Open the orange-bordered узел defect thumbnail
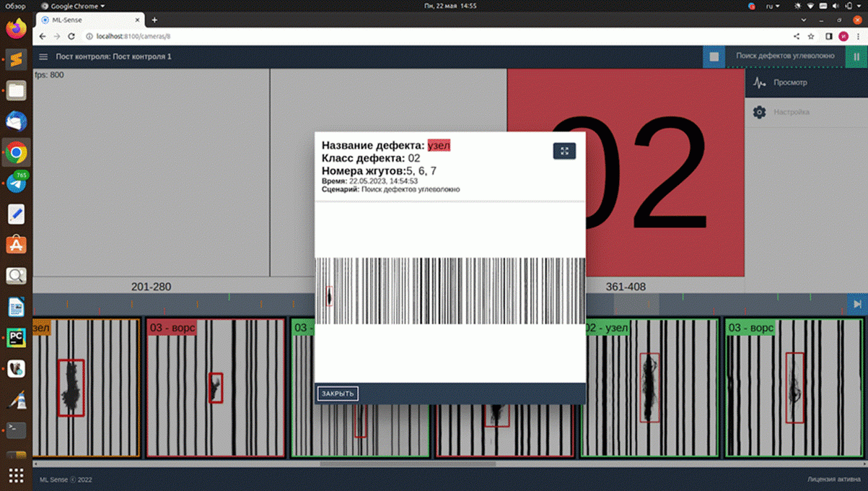 [86, 388]
